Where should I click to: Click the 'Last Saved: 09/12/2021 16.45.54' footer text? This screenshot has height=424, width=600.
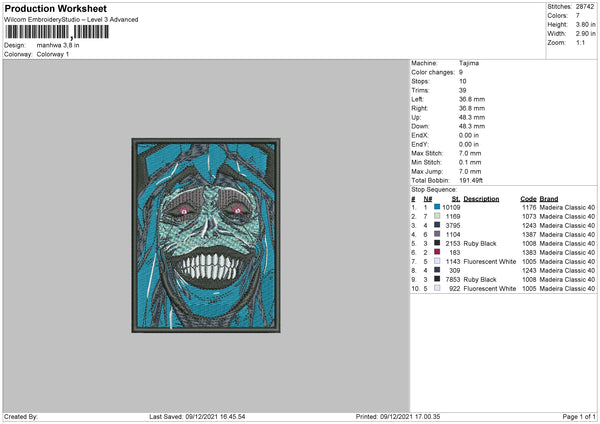197,416
